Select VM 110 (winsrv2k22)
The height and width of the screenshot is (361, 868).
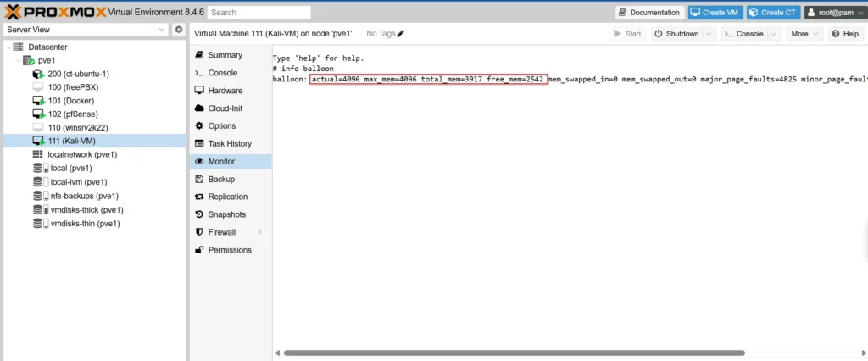click(x=78, y=127)
